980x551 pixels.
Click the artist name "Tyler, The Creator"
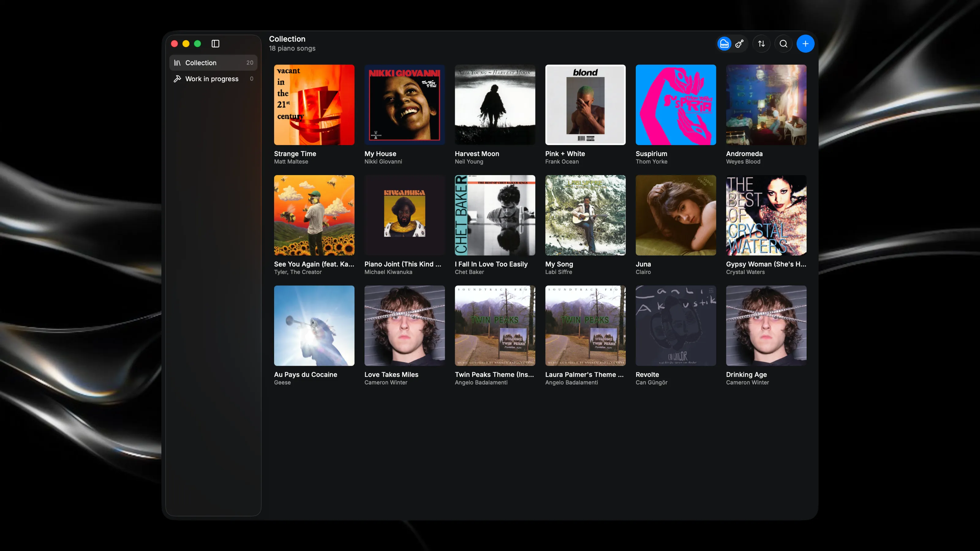tap(297, 272)
